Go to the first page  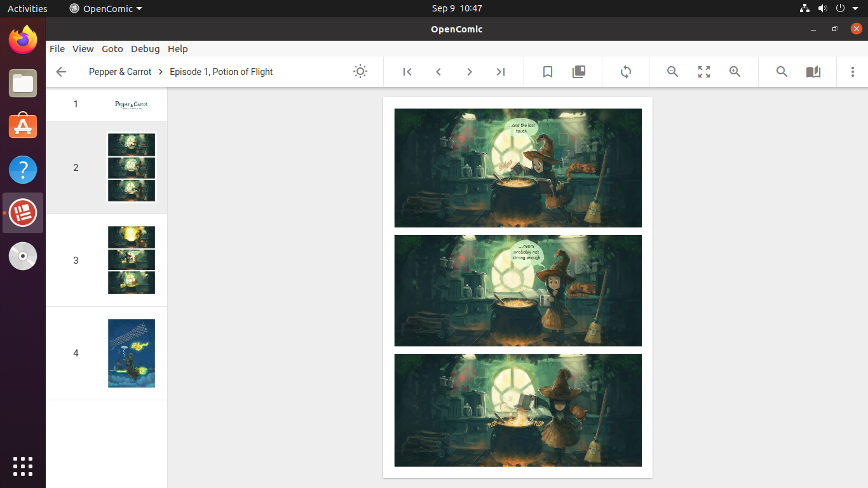point(407,72)
